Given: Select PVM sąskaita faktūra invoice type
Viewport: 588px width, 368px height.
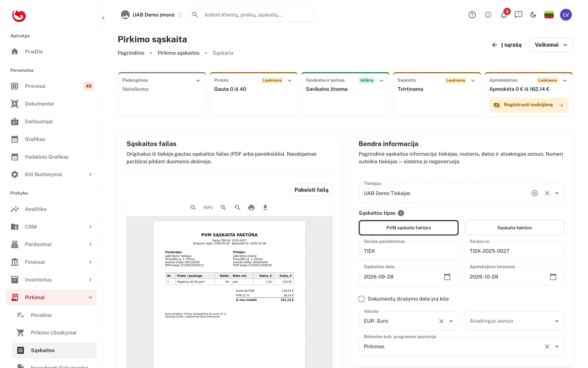Looking at the screenshot, I should [x=408, y=228].
